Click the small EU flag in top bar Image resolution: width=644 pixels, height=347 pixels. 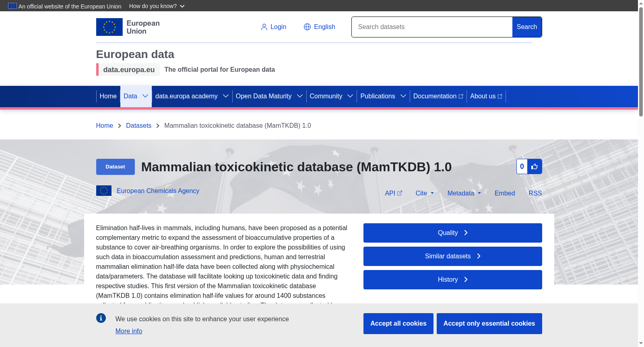coord(12,6)
